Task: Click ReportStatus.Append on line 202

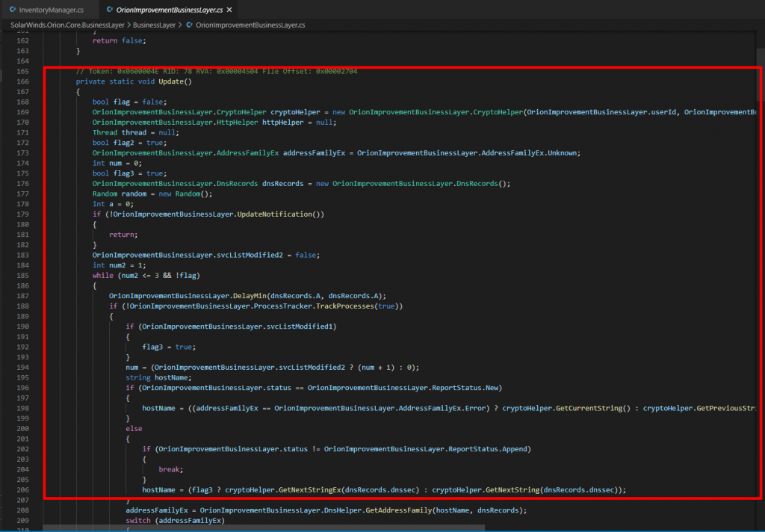Action: [487, 449]
